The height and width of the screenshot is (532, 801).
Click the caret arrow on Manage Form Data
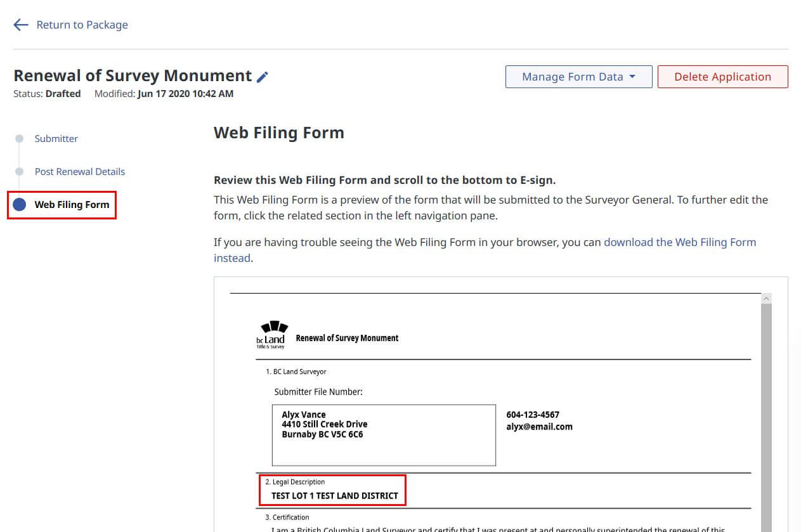pyautogui.click(x=632, y=77)
